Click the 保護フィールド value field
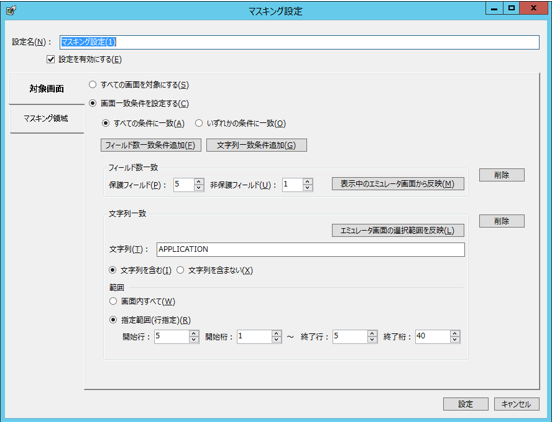552x422 pixels. [183, 184]
